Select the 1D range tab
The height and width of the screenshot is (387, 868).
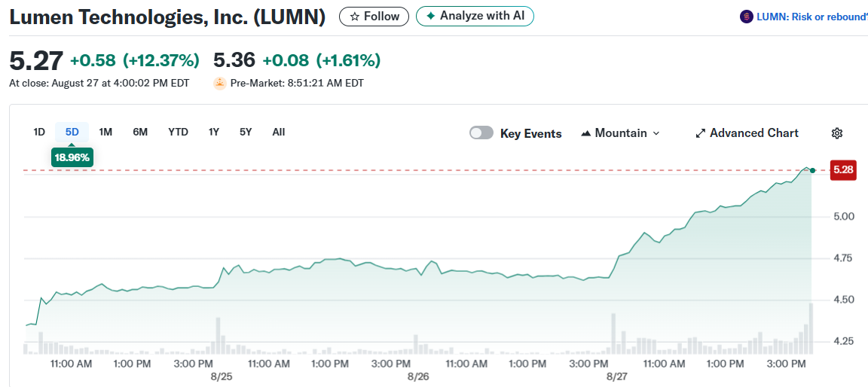click(38, 132)
